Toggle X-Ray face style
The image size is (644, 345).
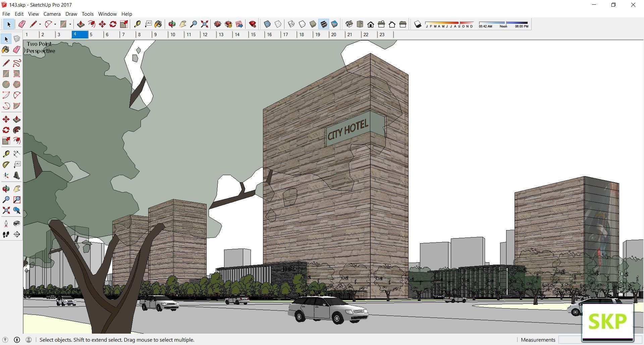pyautogui.click(x=267, y=24)
